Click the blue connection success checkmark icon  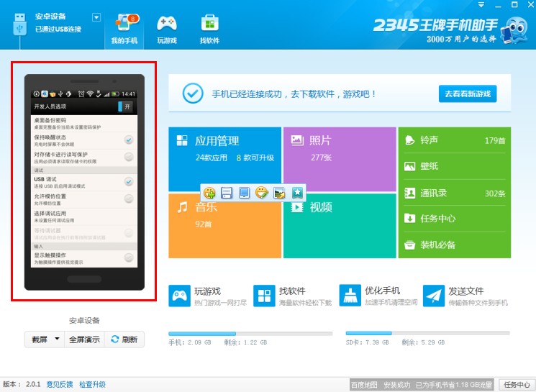(193, 94)
